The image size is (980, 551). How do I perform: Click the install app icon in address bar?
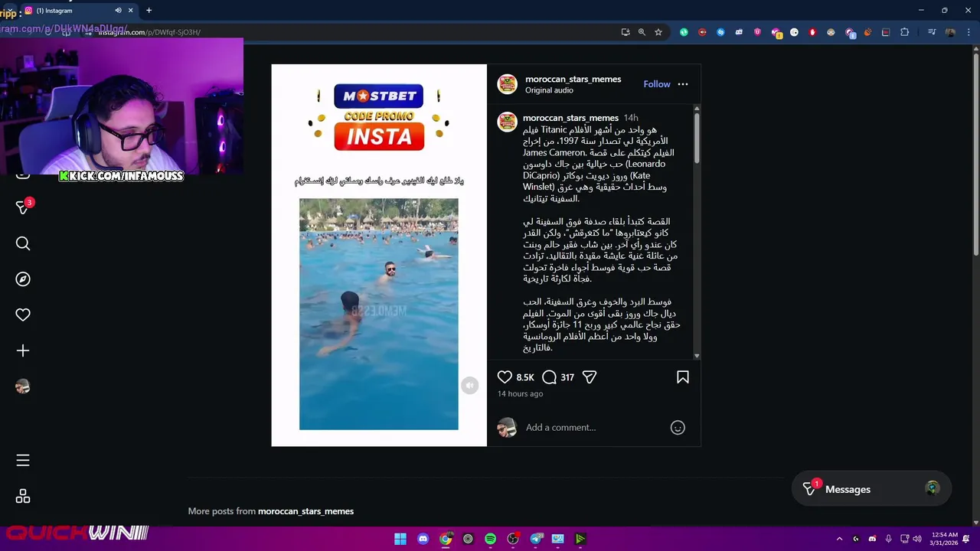626,32
